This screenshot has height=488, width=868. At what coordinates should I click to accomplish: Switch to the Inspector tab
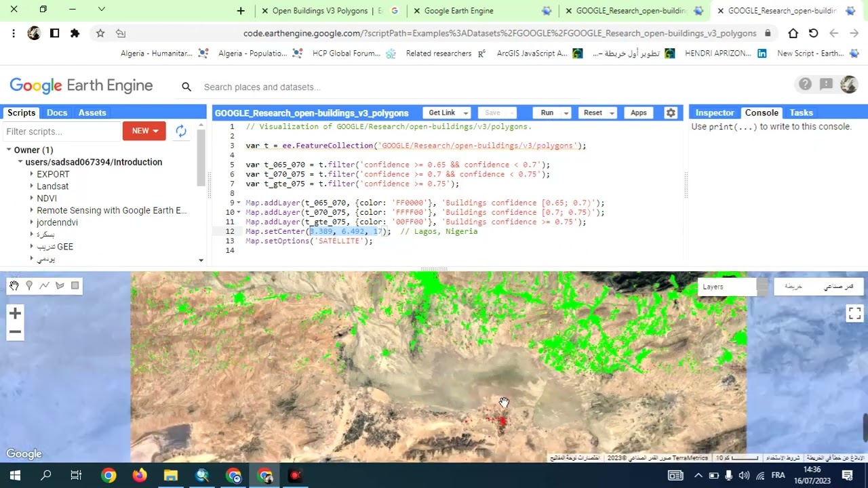click(x=715, y=113)
